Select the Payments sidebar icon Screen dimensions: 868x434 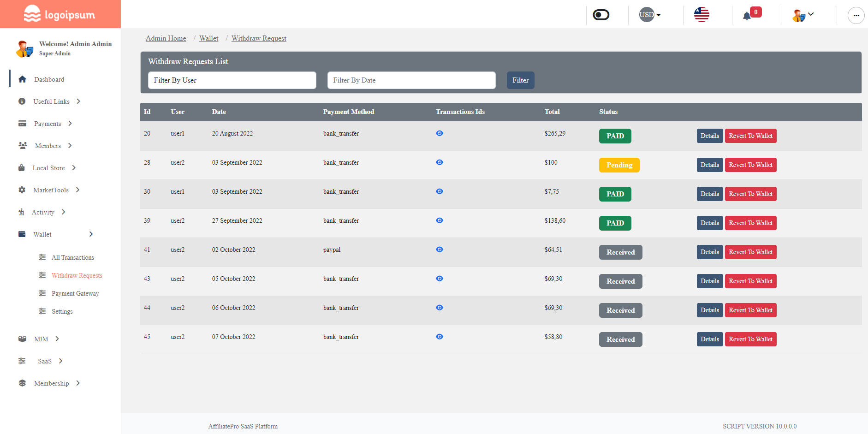click(x=22, y=123)
